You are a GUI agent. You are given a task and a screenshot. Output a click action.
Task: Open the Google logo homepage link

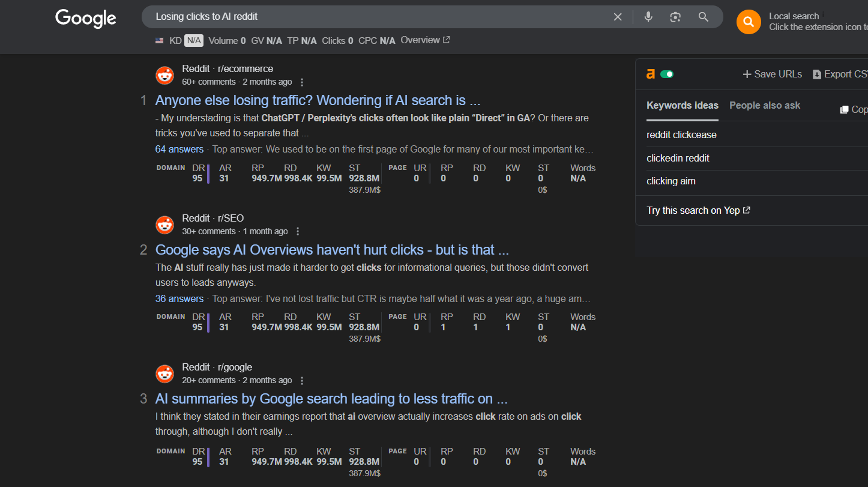pos(86,18)
